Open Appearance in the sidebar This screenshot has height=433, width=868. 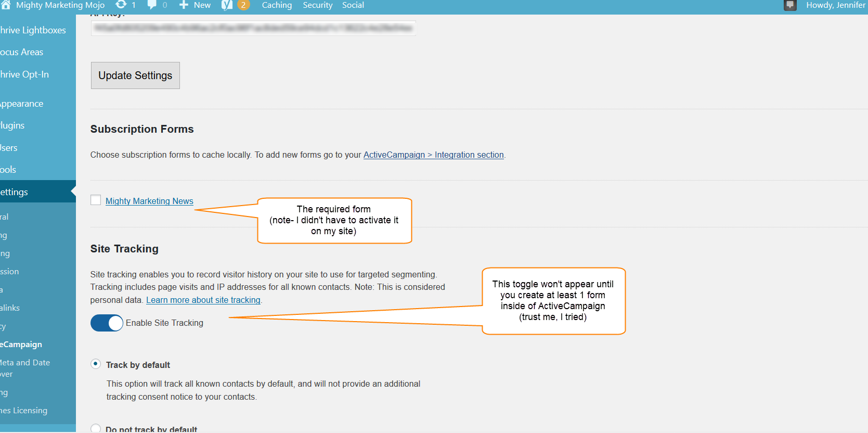click(x=21, y=104)
